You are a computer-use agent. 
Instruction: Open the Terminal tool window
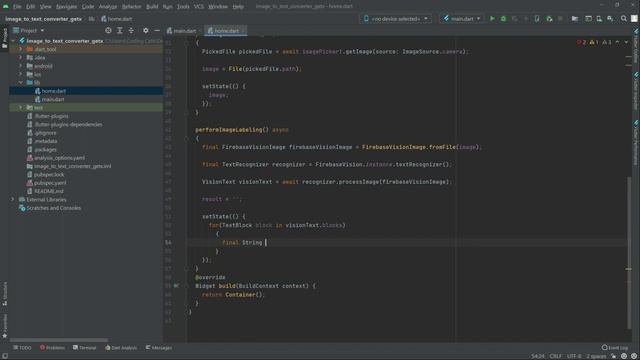84,348
